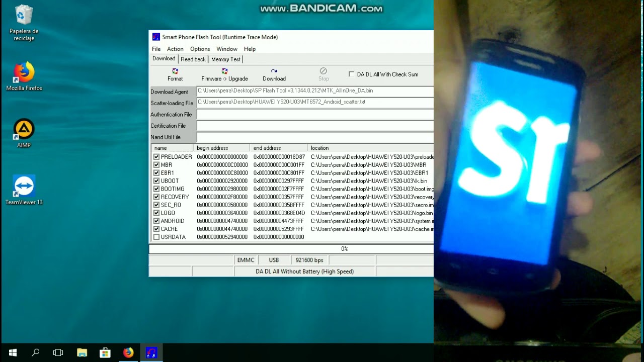Select the TeamViewer 13 desktop shortcut

coord(24,190)
